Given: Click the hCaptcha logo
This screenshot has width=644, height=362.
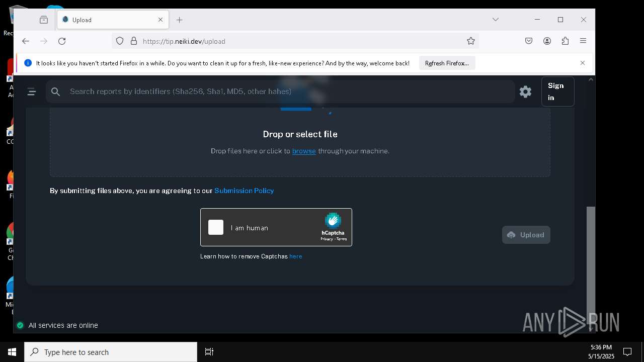Looking at the screenshot, I should (x=333, y=221).
